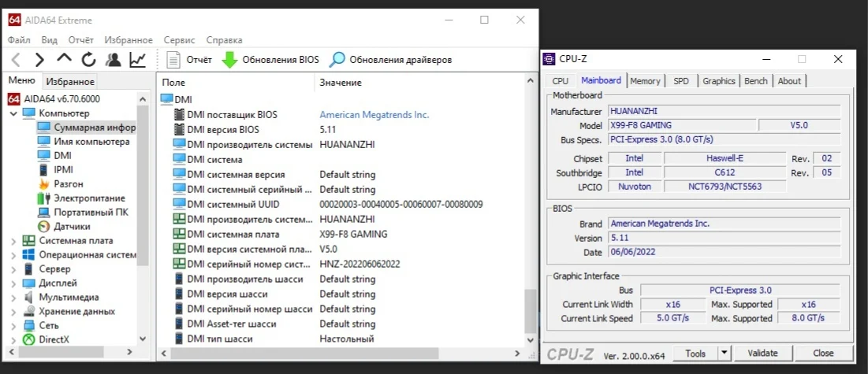
Task: Go back with the AIDA64 back arrow
Action: [16, 59]
